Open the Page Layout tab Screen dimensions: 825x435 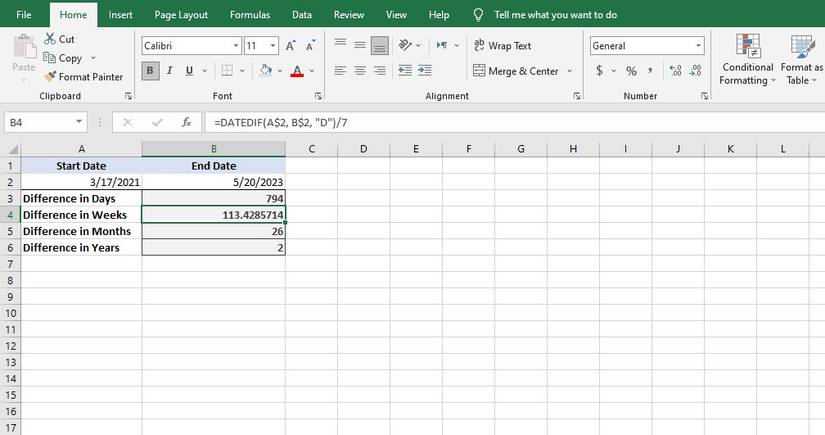[181, 15]
